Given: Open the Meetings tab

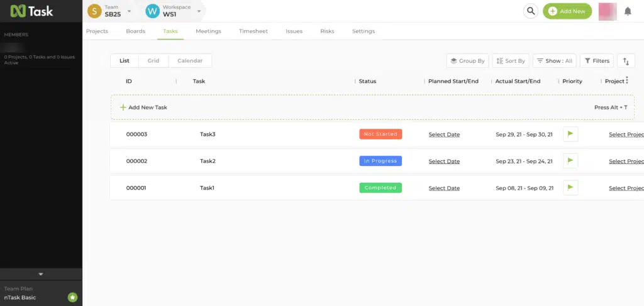Looking at the screenshot, I should (208, 31).
